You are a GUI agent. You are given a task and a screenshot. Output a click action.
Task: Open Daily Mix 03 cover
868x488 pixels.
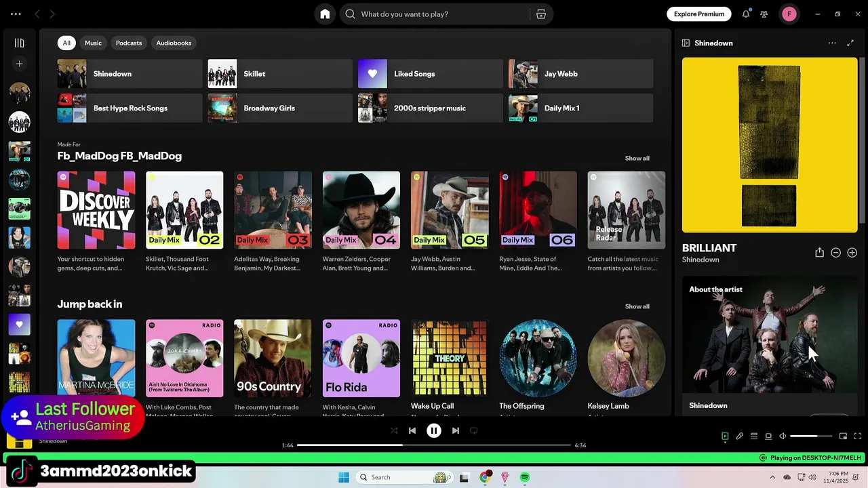[x=273, y=210]
